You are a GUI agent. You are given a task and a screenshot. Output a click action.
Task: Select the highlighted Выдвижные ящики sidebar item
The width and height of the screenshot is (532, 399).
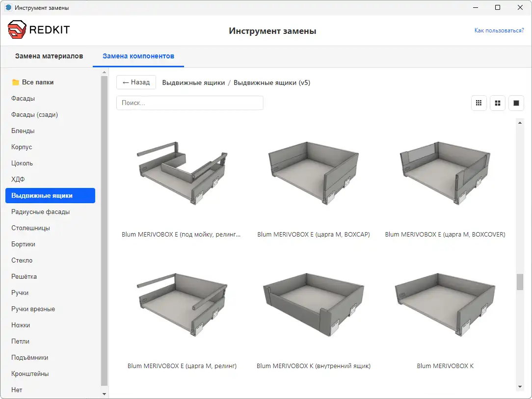(50, 195)
